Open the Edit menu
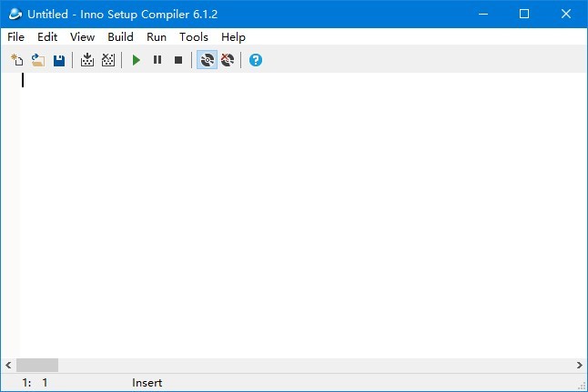The height and width of the screenshot is (392, 588). (47, 37)
